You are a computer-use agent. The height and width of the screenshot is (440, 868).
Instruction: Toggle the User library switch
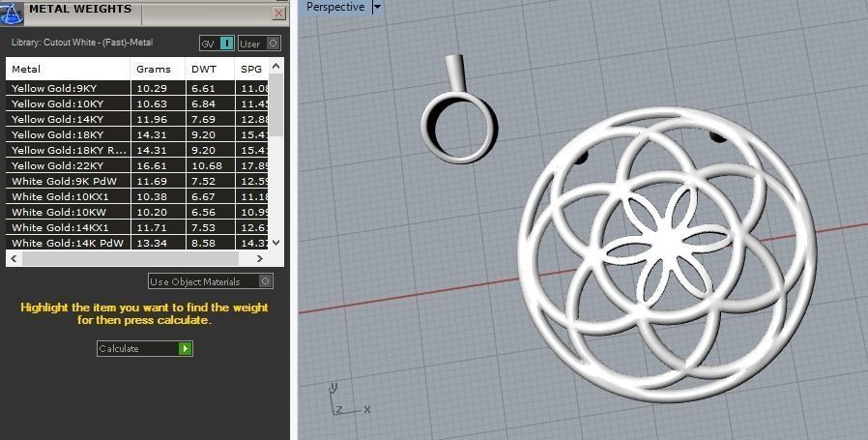pyautogui.click(x=259, y=44)
